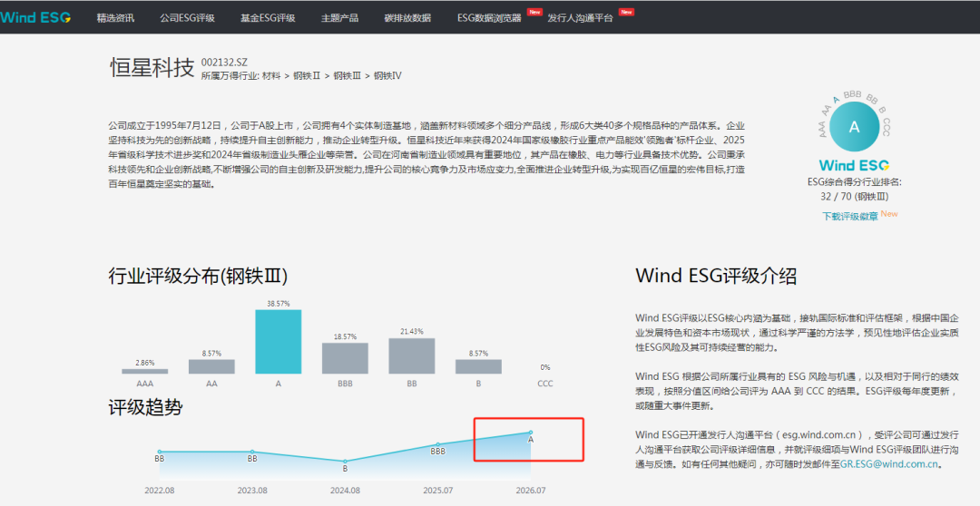
Task: Click the Wind ESG logo in header
Action: tap(35, 17)
